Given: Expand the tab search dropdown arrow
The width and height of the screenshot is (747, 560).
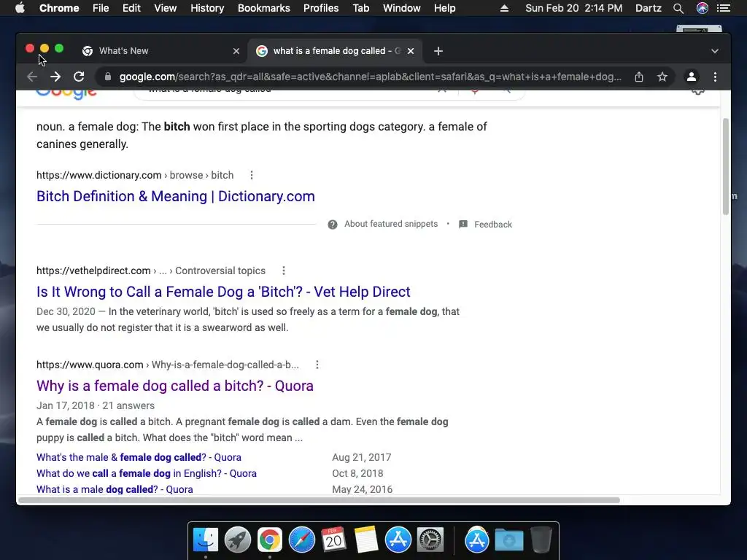Looking at the screenshot, I should [x=715, y=51].
